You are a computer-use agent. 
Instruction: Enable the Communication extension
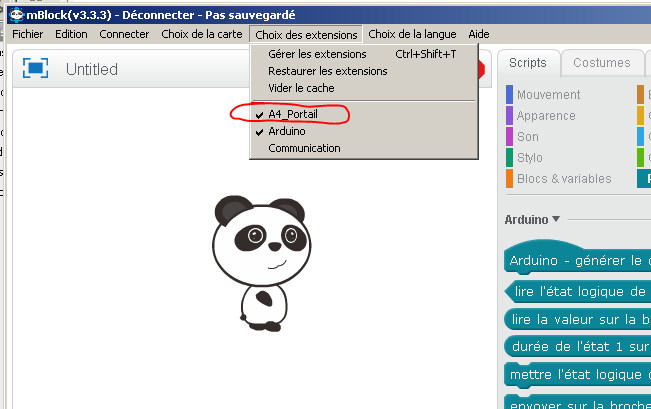(304, 148)
